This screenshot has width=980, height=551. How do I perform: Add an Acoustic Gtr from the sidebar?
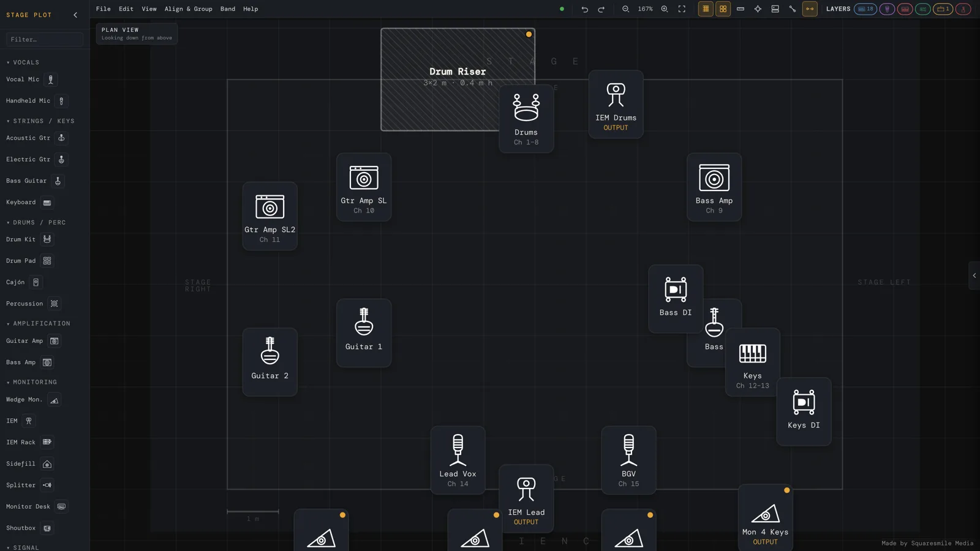click(36, 138)
